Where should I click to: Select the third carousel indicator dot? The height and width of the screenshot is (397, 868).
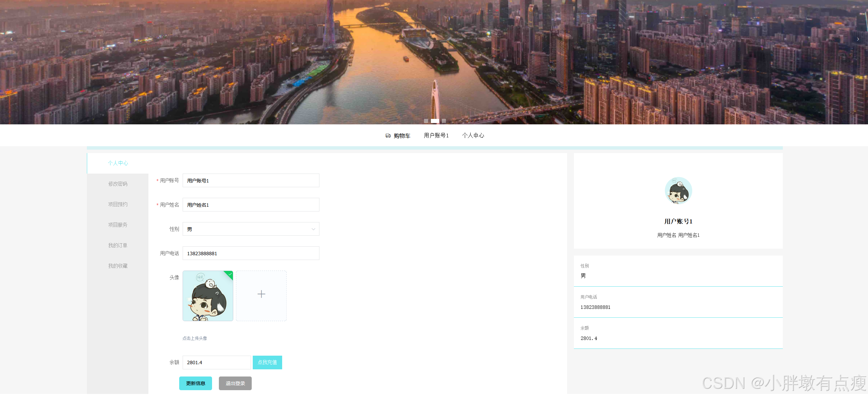click(x=444, y=121)
